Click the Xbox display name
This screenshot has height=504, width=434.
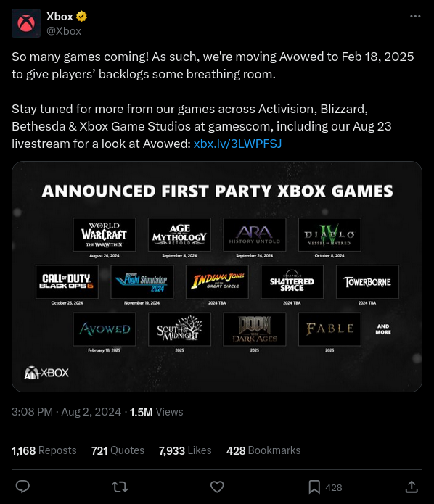[60, 16]
